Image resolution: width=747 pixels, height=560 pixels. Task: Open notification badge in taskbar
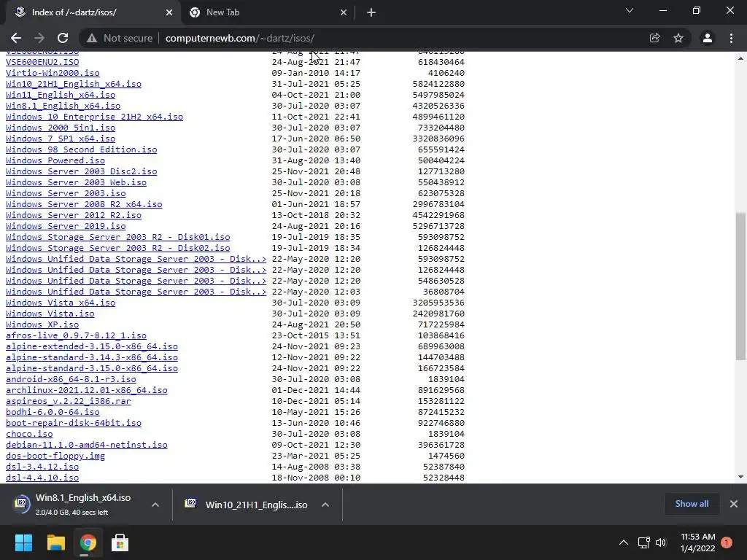727,542
